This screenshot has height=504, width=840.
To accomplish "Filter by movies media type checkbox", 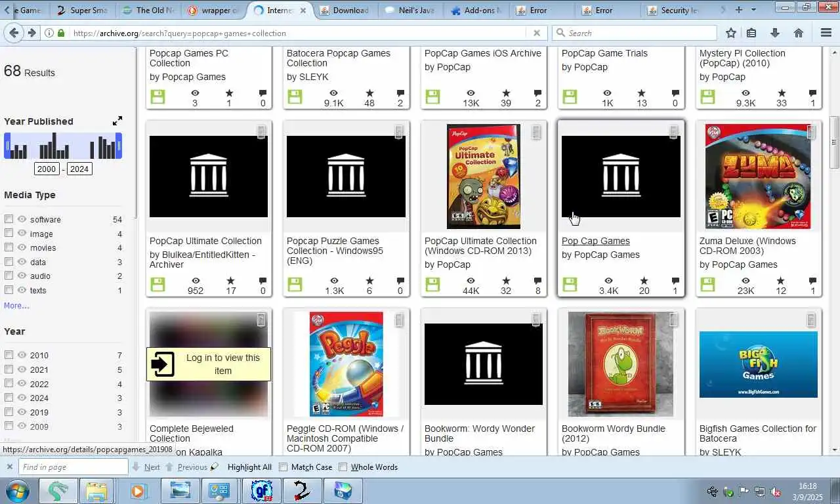I will (x=9, y=247).
